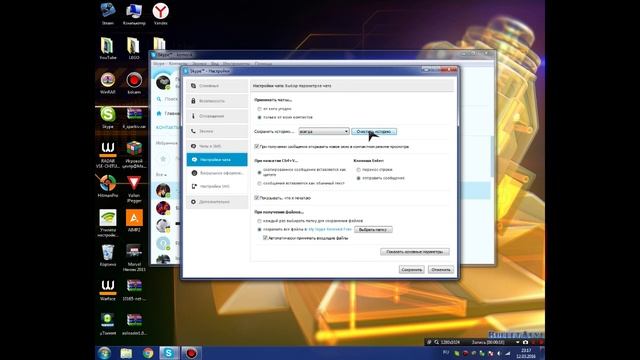Select the 10165-net archive on desktop
The height and width of the screenshot is (360, 640).
point(134,290)
